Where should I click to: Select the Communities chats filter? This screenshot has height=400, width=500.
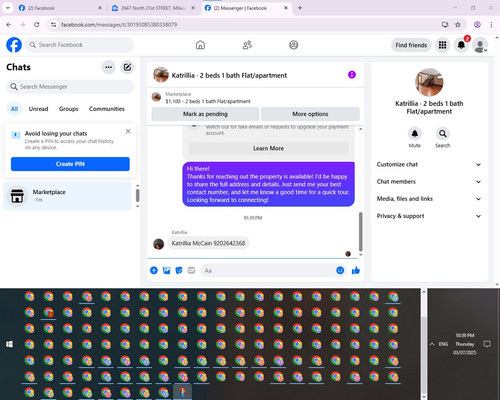click(107, 109)
